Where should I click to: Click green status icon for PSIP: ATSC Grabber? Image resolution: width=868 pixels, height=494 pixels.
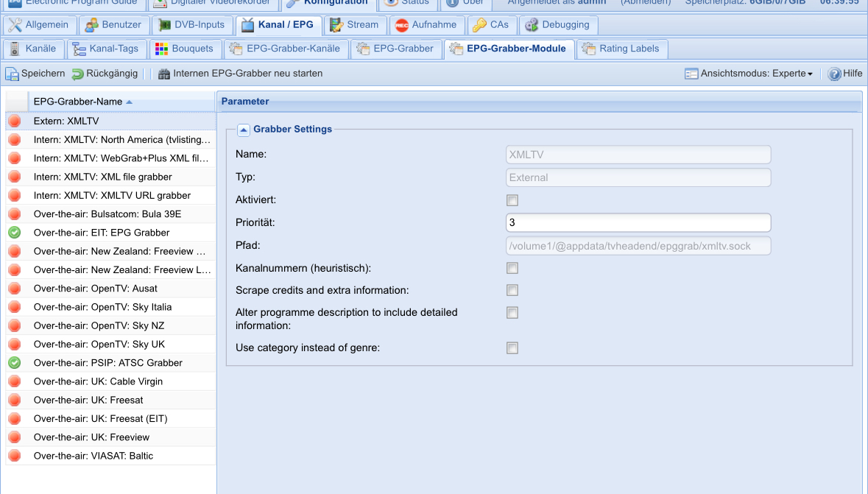(x=15, y=363)
